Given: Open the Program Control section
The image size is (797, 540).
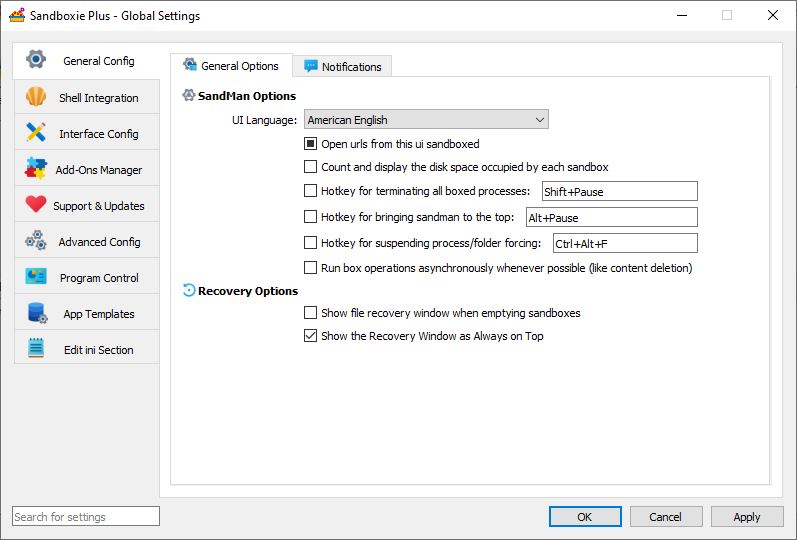Looking at the screenshot, I should tap(87, 277).
